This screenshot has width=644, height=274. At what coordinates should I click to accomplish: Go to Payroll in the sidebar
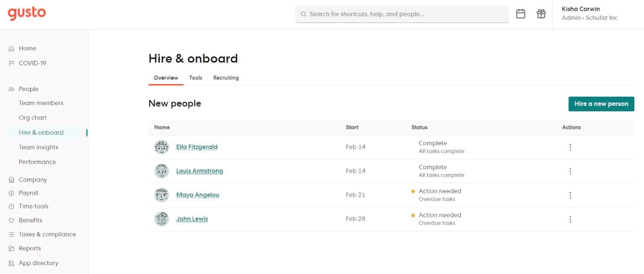pyautogui.click(x=29, y=193)
